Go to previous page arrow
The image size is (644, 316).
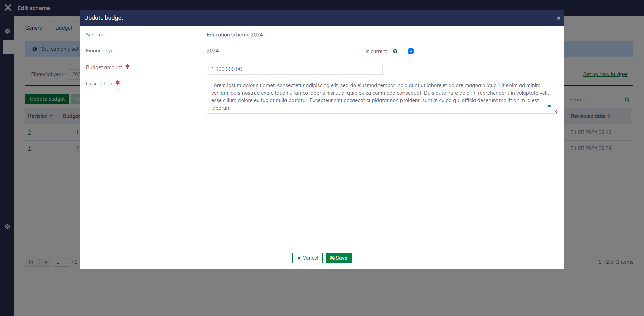[x=45, y=262]
